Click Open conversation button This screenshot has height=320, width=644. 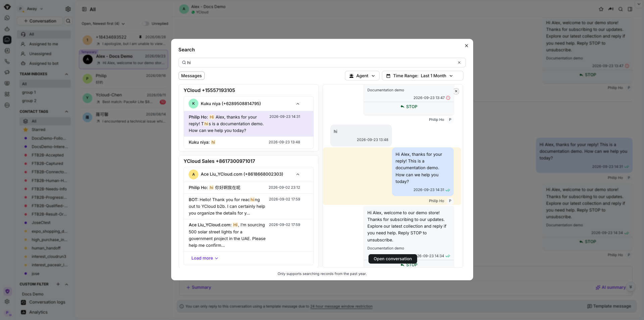[393, 259]
